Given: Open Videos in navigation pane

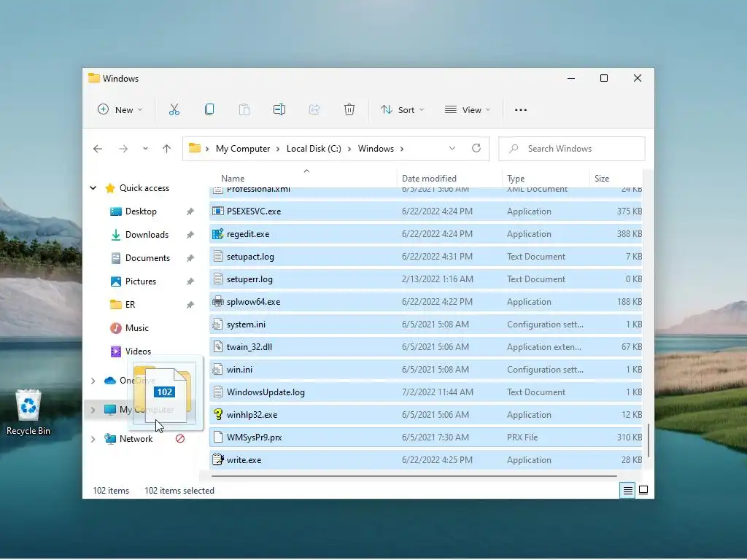Looking at the screenshot, I should click(138, 351).
